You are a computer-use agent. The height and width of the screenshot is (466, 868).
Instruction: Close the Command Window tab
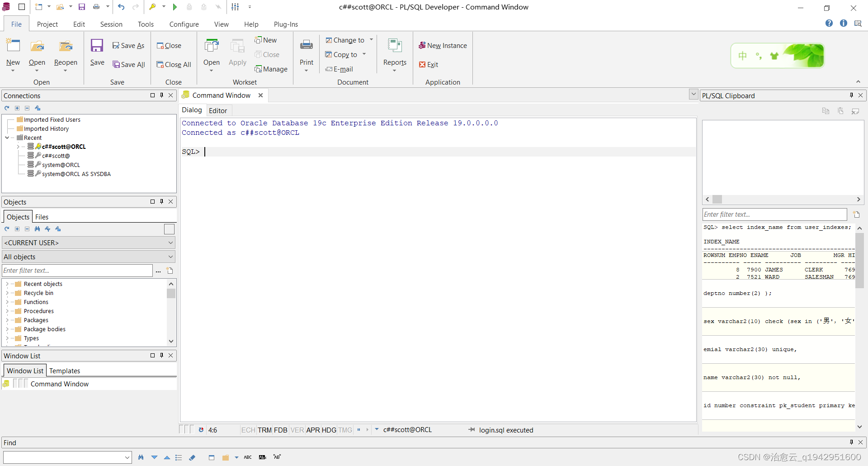pos(260,95)
